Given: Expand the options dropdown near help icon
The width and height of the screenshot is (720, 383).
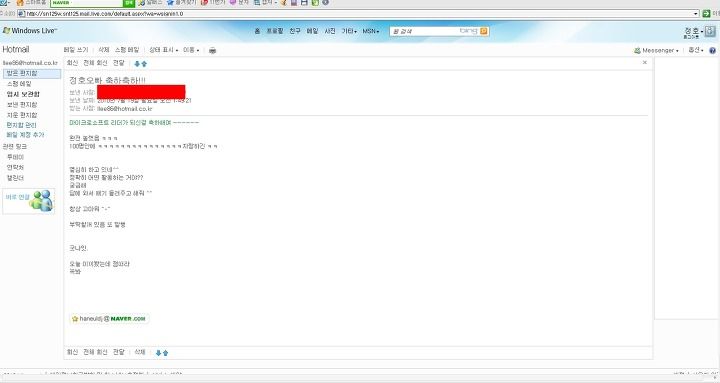Looking at the screenshot, I should [x=696, y=50].
